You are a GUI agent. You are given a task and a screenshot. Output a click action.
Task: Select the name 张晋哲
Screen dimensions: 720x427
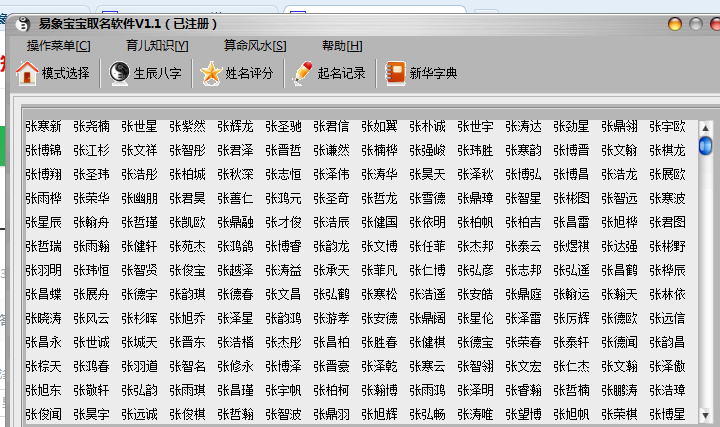click(283, 150)
